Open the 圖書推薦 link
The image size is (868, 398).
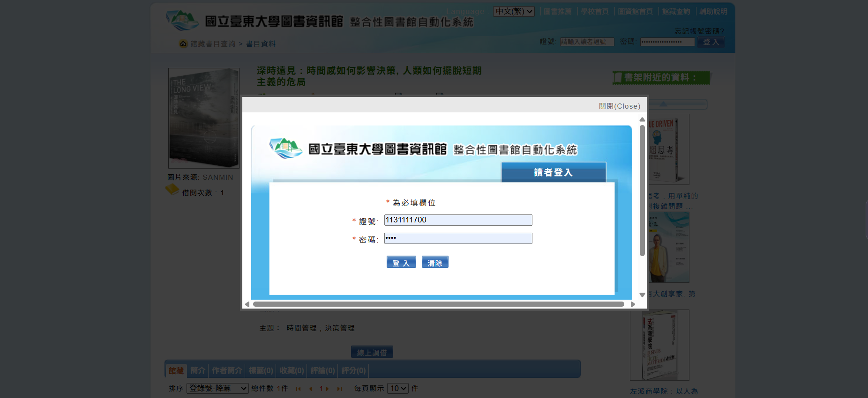[x=558, y=12]
